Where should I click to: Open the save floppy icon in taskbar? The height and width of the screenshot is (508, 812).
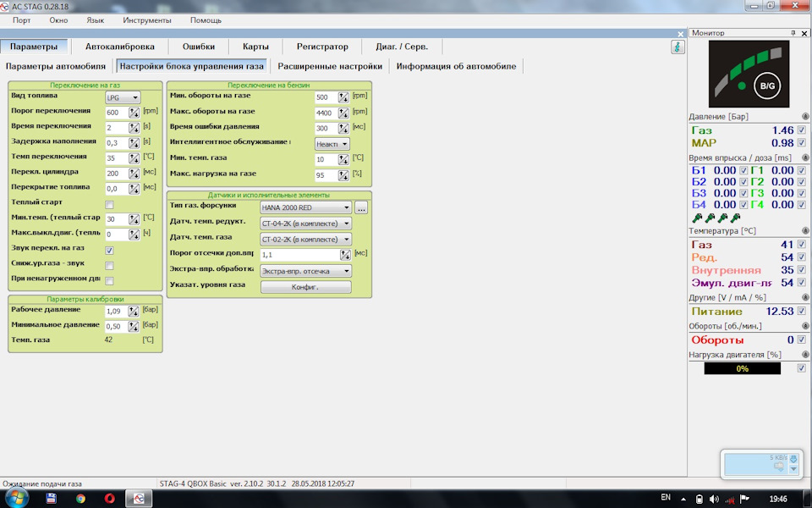point(51,499)
